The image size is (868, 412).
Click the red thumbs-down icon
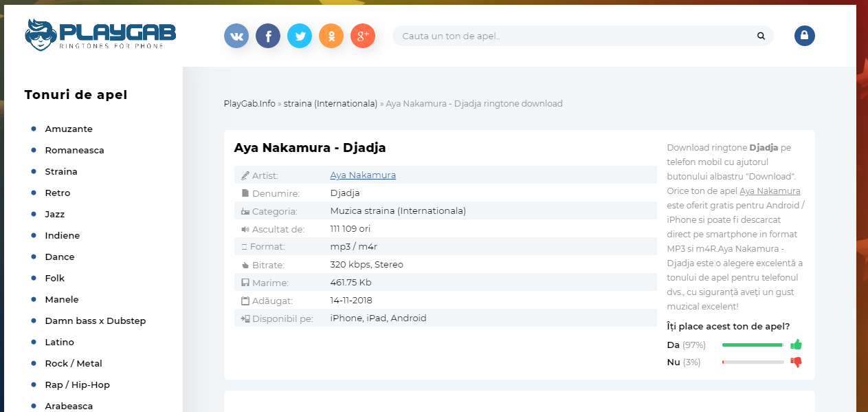pos(797,362)
